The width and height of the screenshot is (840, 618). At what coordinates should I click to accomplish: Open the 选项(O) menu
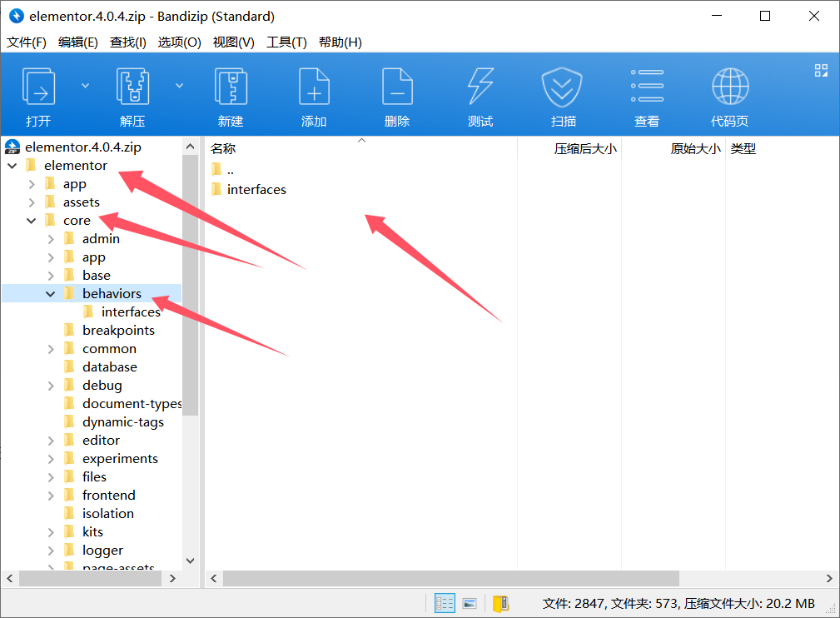(180, 42)
